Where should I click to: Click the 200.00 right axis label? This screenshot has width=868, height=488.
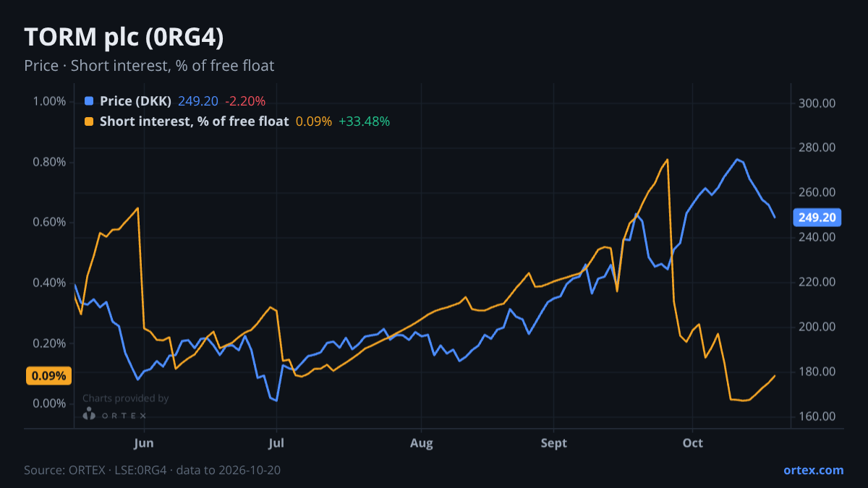pyautogui.click(x=818, y=328)
